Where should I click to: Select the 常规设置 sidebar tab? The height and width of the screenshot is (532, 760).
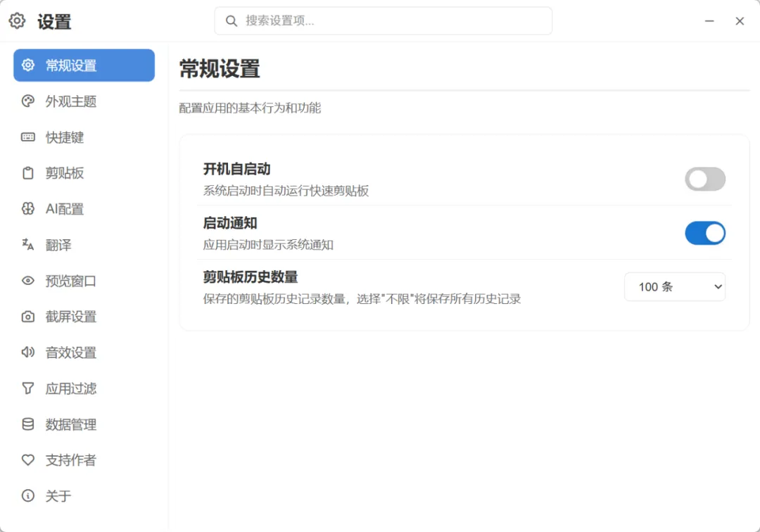(84, 65)
